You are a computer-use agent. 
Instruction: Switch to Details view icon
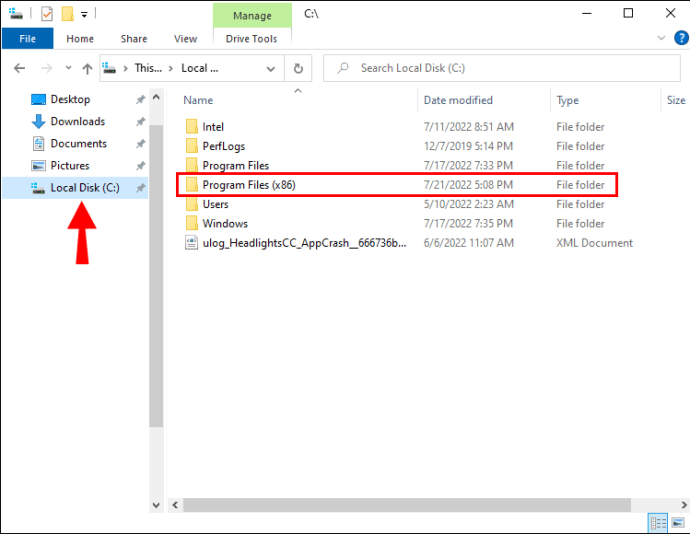tap(658, 523)
